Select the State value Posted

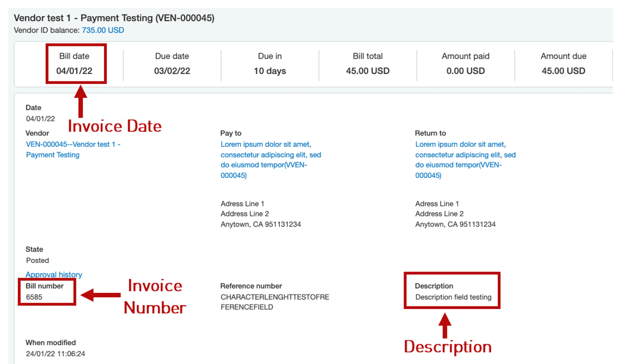coord(38,260)
